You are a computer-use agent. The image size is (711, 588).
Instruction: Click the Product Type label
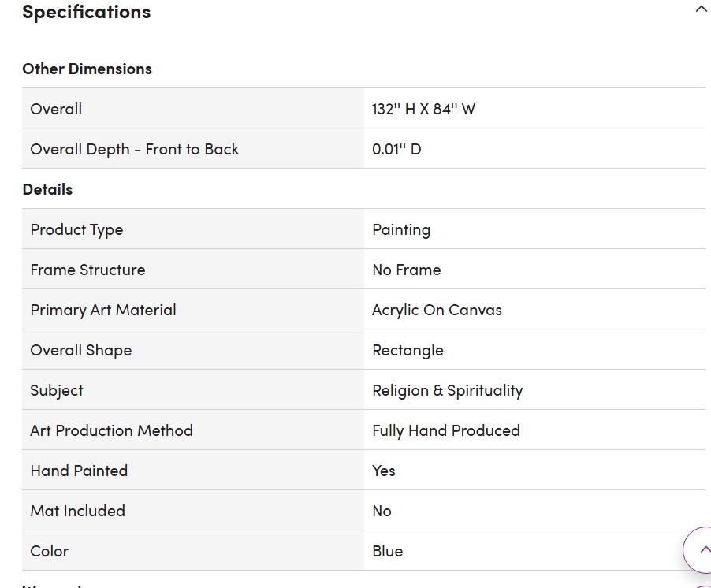[76, 229]
